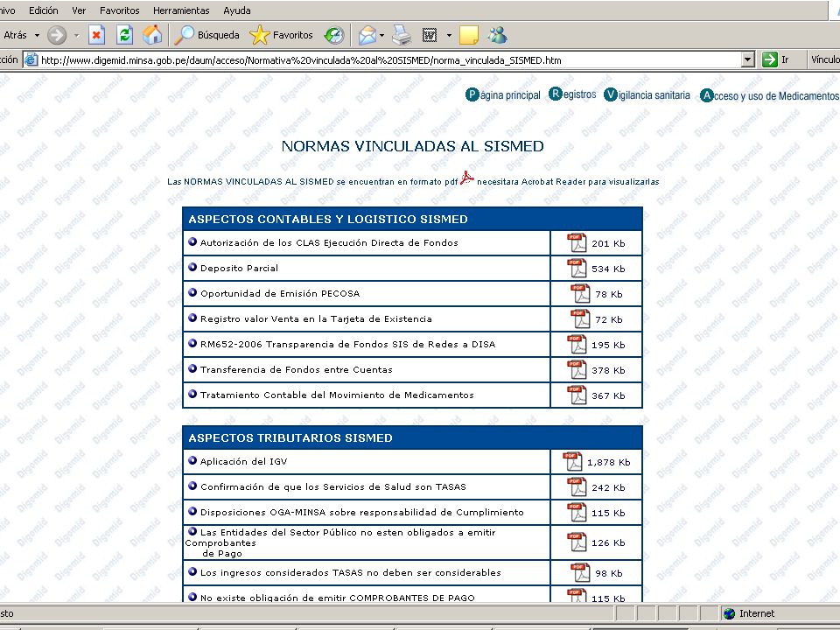Viewport: 840px width, 630px height.
Task: Open PDF icon for Tratamiento Contable
Action: point(577,395)
